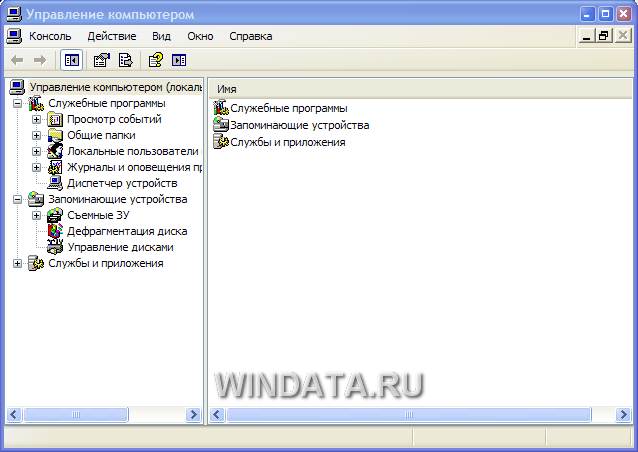
Task: Select Съемные ЗУ tree label
Action: point(98,215)
